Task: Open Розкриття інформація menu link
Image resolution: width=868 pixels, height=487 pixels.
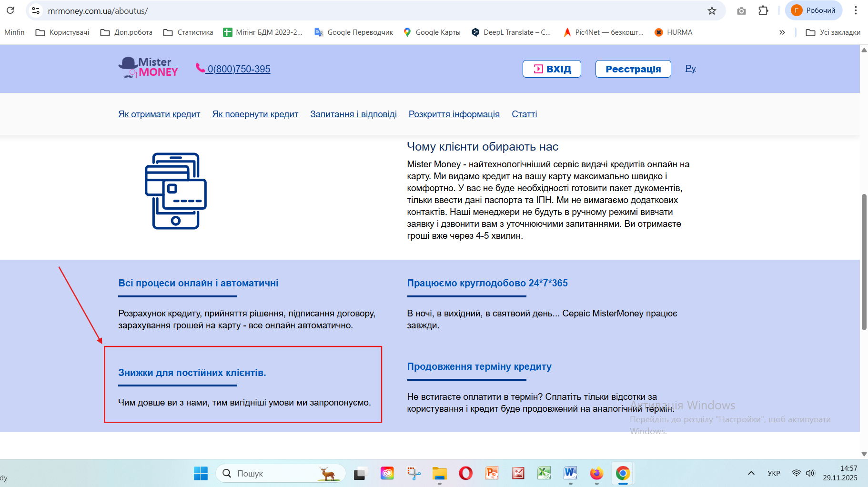Action: 454,114
